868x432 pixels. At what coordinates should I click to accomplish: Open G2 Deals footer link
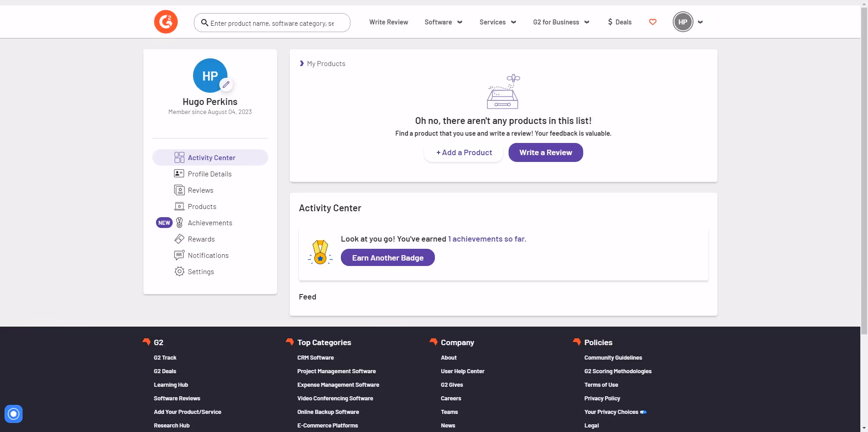[x=165, y=371]
